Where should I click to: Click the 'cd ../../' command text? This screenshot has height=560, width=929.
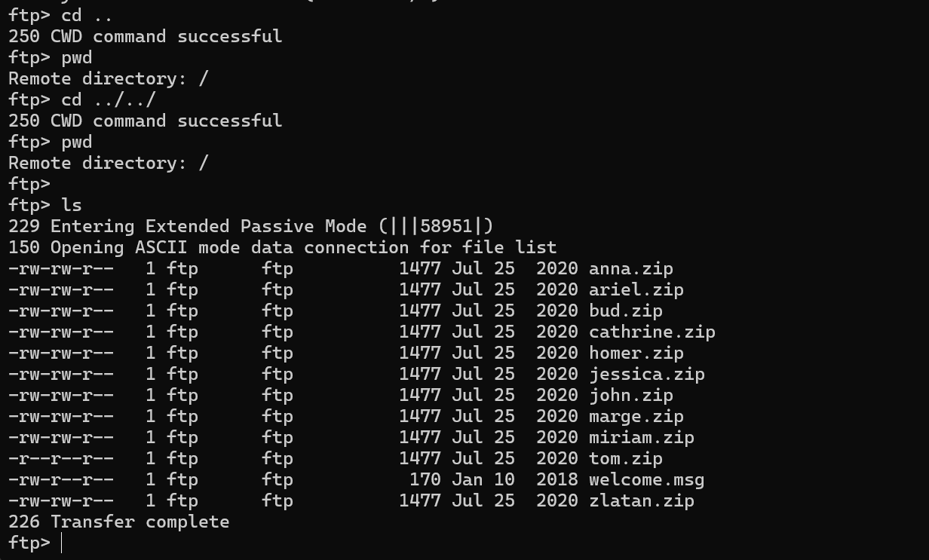point(109,100)
